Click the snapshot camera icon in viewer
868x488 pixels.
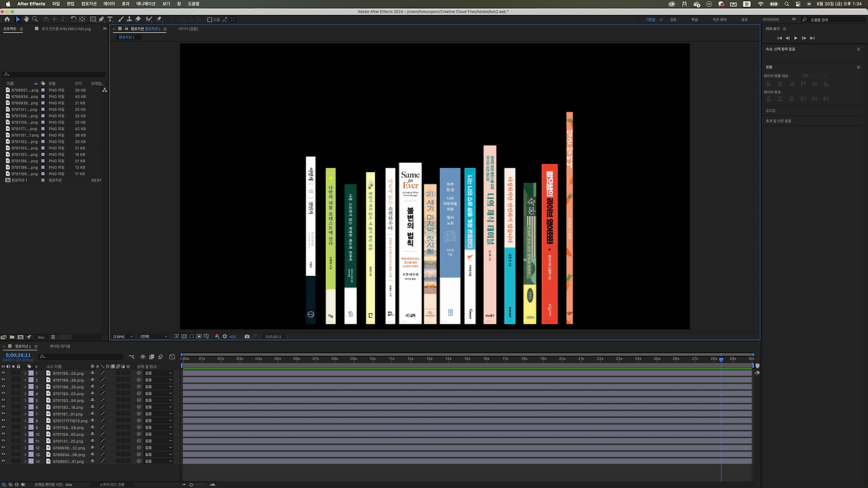247,336
